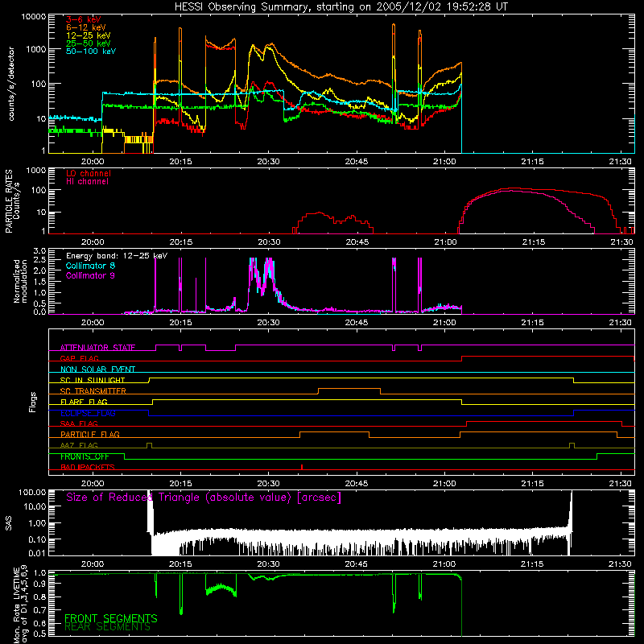The height and width of the screenshot is (644, 644).
Task: Select the 25-50 keV legend label
Action: (89, 43)
